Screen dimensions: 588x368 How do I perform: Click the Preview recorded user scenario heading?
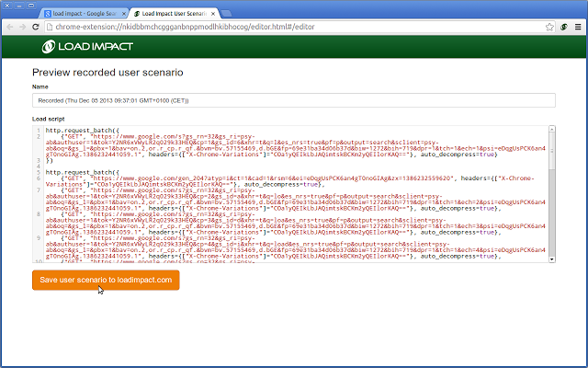coord(107,72)
